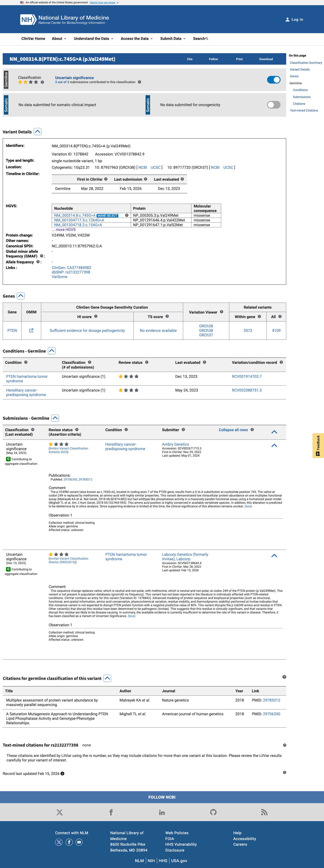Image resolution: width=324 pixels, height=868 pixels.
Task: Click help icon beside Last submission
Action: (x=145, y=179)
